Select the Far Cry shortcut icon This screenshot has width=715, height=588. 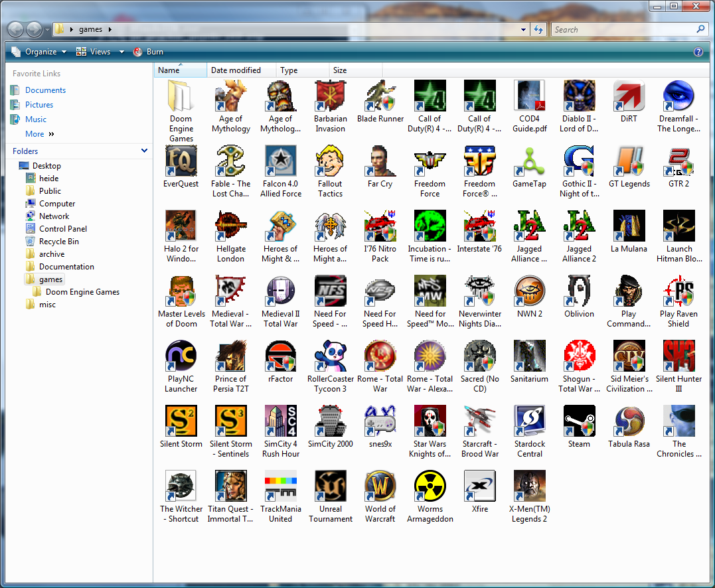pyautogui.click(x=380, y=161)
